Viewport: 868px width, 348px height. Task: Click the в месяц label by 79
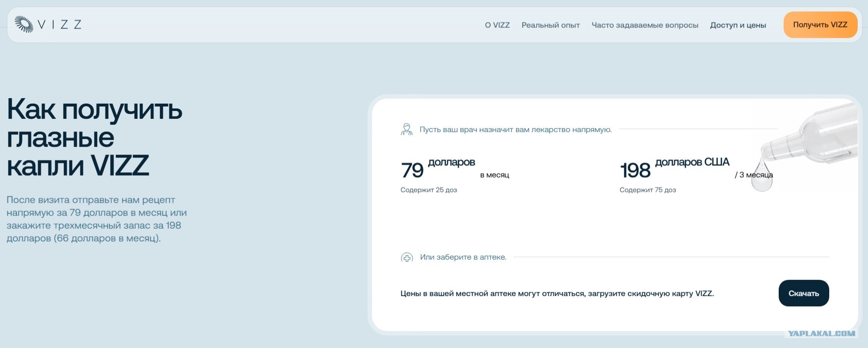coord(495,175)
